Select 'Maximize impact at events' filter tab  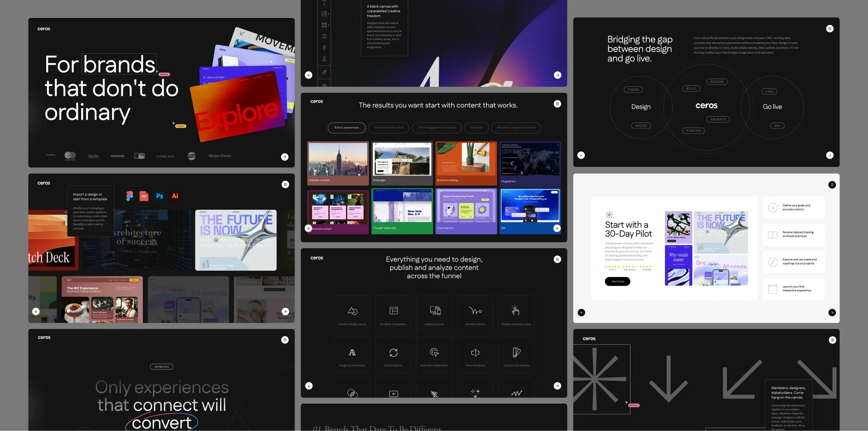[x=516, y=128]
